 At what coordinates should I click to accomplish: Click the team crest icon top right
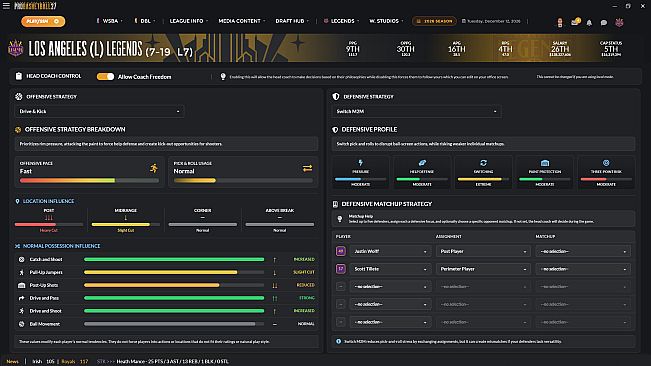click(619, 22)
